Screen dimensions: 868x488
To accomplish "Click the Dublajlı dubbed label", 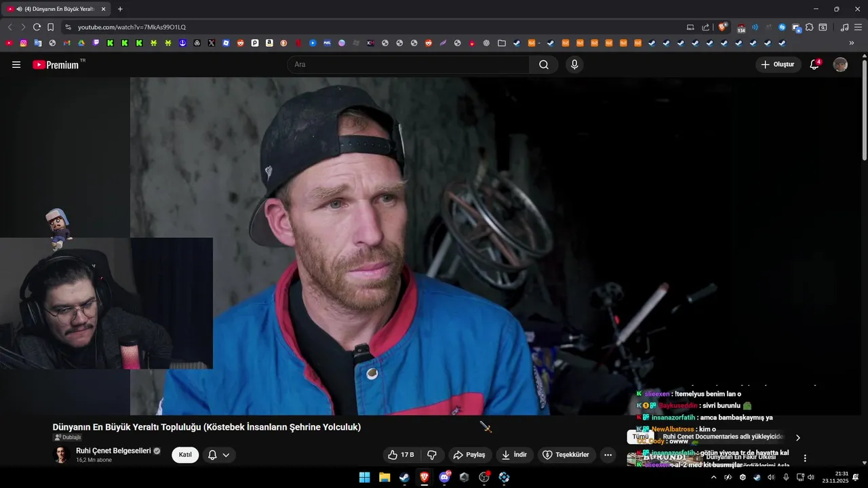I will (67, 437).
